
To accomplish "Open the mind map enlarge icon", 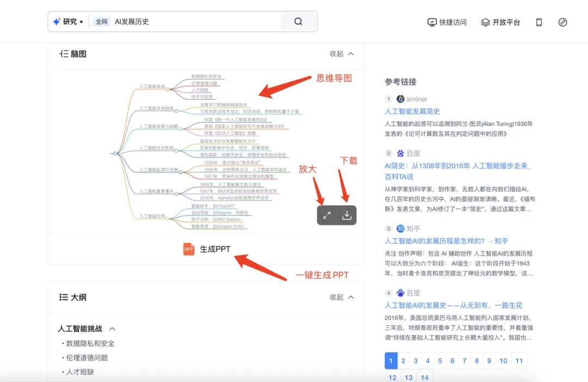I will click(x=327, y=215).
